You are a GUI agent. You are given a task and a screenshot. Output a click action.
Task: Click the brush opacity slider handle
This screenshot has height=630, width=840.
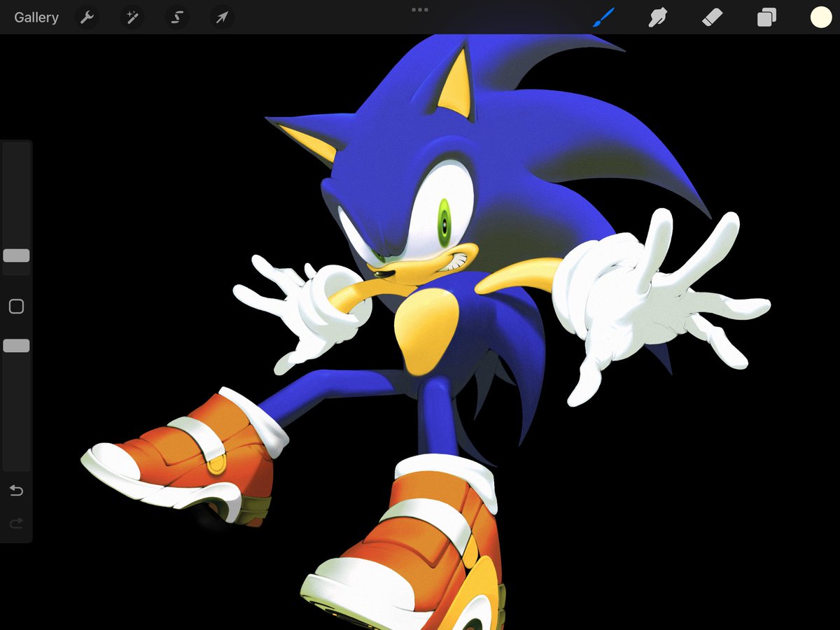pos(16,346)
